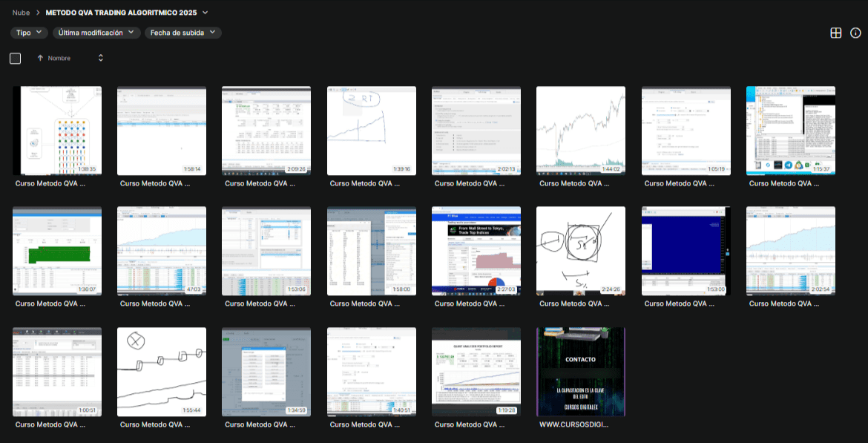Go to Nube in the breadcrumb
Viewport: 868px width, 443px height.
point(21,13)
